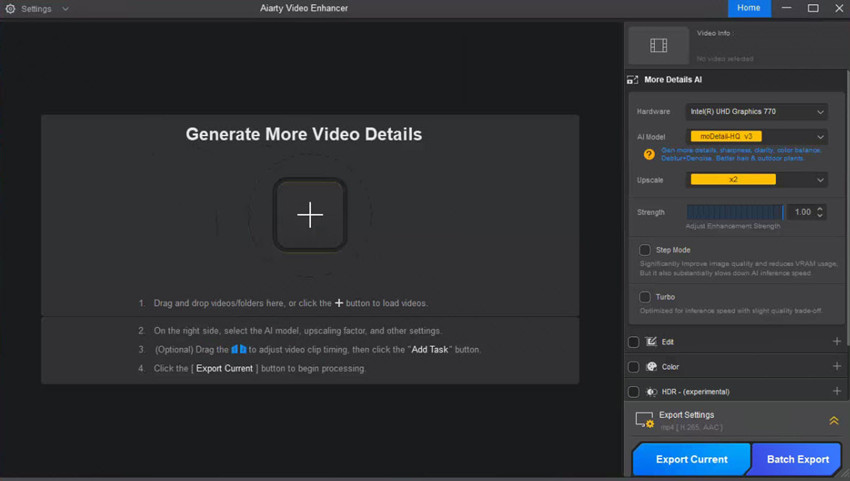Enable the Turbo checkbox
The width and height of the screenshot is (850, 481).
(x=645, y=297)
